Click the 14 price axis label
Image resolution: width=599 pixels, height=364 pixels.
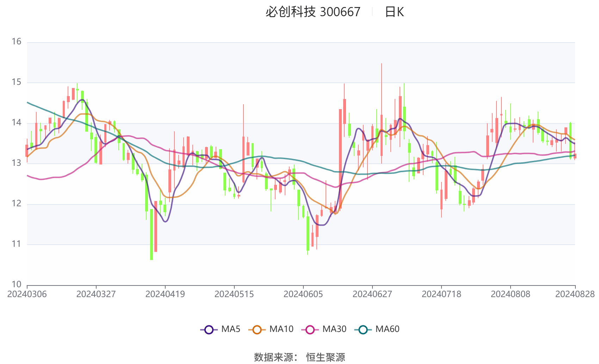click(17, 123)
